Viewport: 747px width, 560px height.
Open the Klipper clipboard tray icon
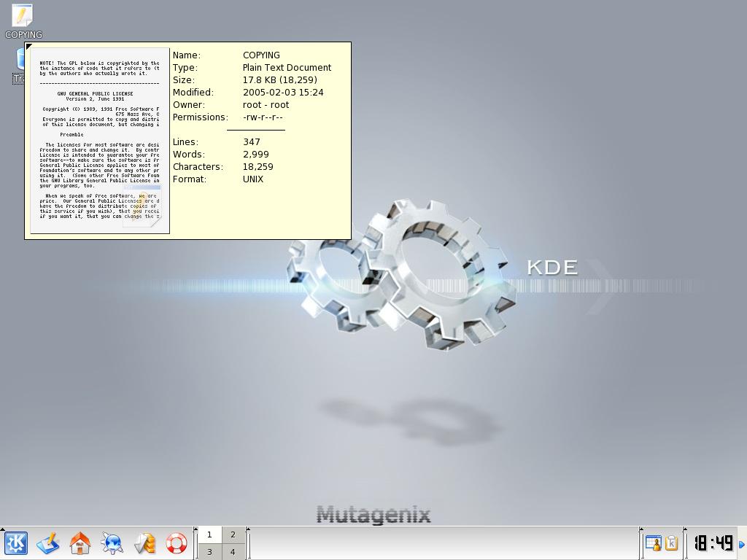pyautogui.click(x=671, y=542)
